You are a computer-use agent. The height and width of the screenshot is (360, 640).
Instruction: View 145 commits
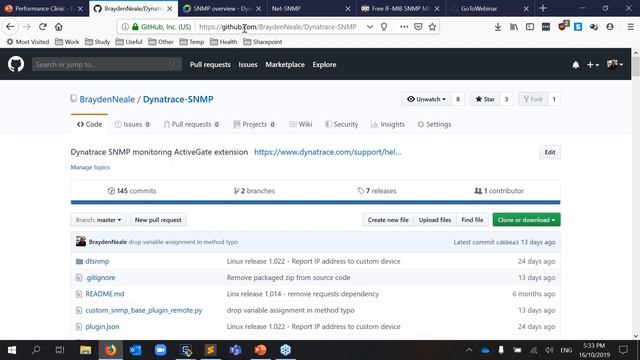click(x=132, y=191)
